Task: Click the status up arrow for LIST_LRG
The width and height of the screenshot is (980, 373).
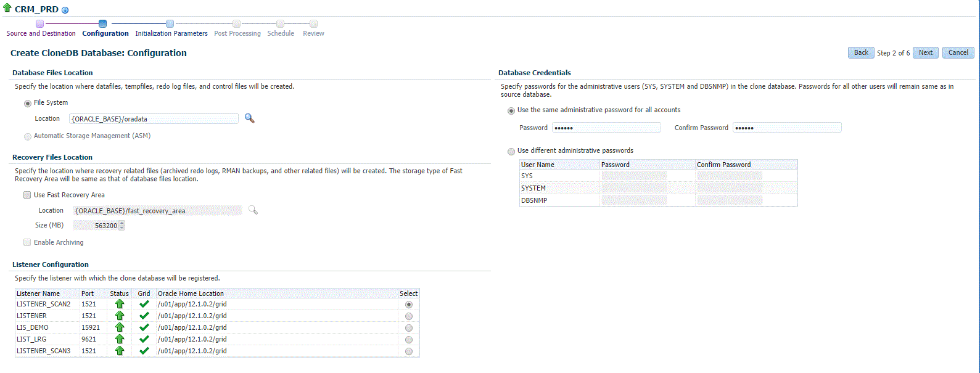Action: click(x=120, y=339)
